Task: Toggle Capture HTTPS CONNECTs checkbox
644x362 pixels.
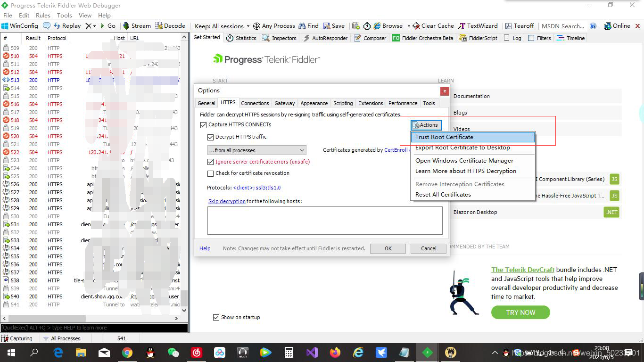Action: (204, 125)
